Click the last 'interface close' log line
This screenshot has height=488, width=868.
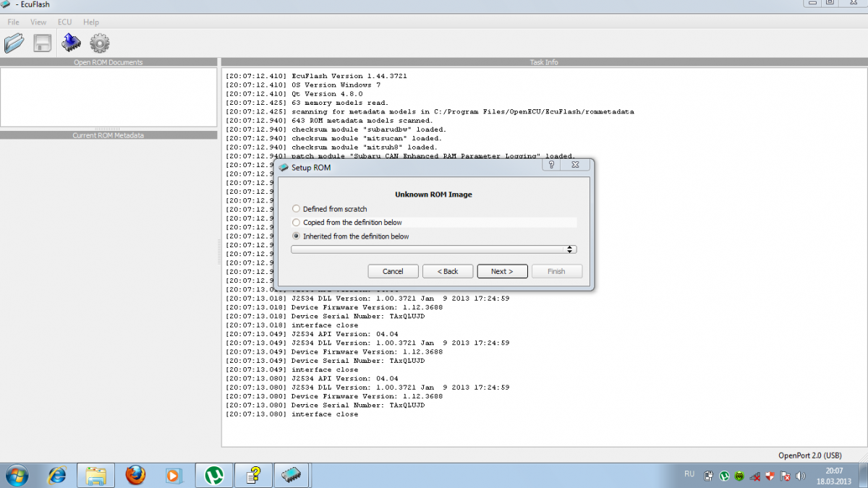click(292, 414)
